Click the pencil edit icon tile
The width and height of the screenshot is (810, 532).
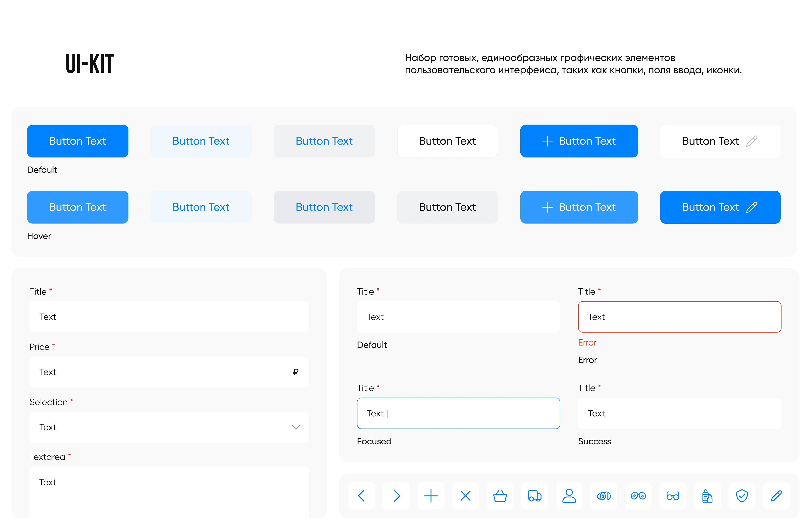[776, 496]
